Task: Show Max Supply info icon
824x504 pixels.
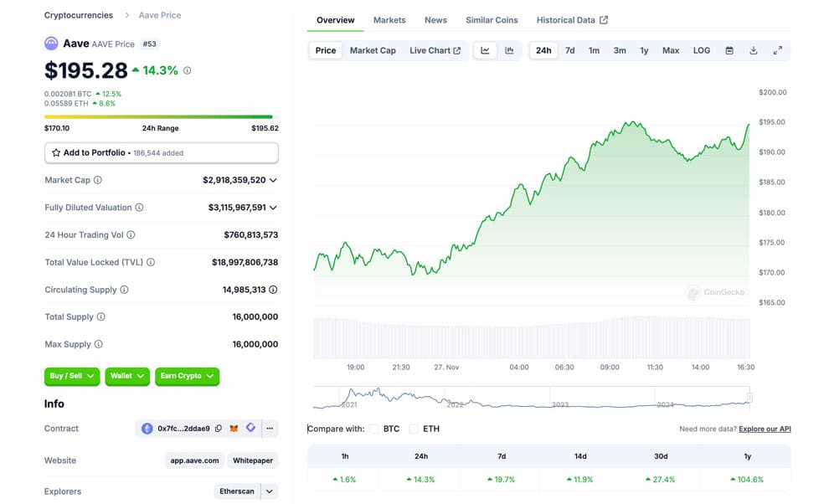Action: pyautogui.click(x=98, y=344)
